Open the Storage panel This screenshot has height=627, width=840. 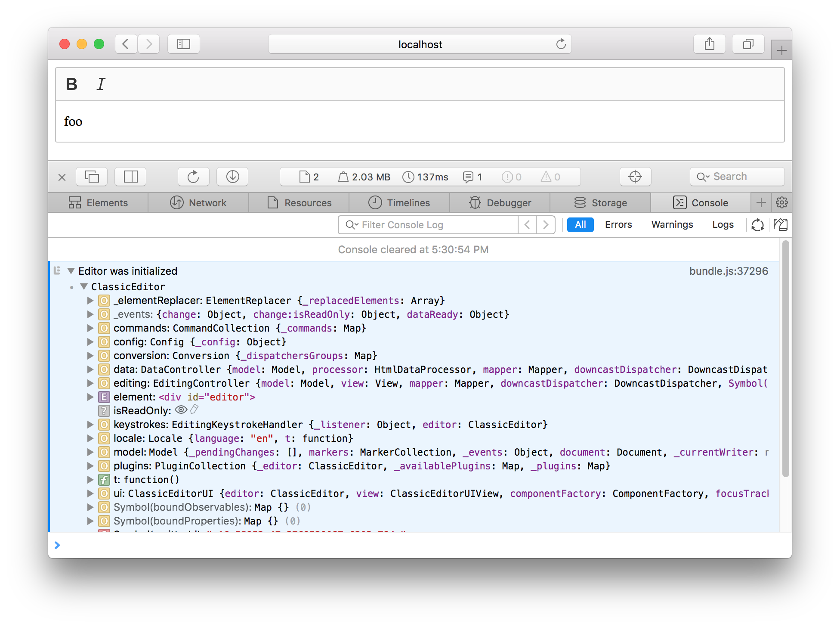(607, 202)
